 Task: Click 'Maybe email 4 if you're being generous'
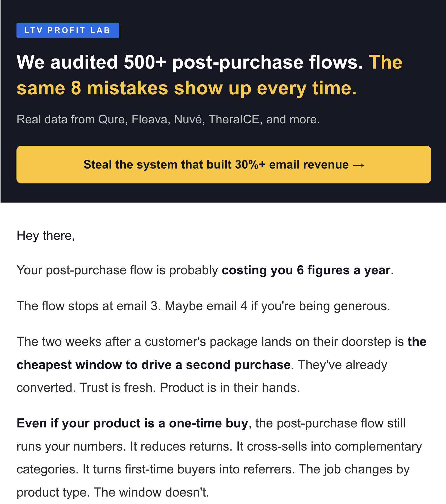pos(277,306)
